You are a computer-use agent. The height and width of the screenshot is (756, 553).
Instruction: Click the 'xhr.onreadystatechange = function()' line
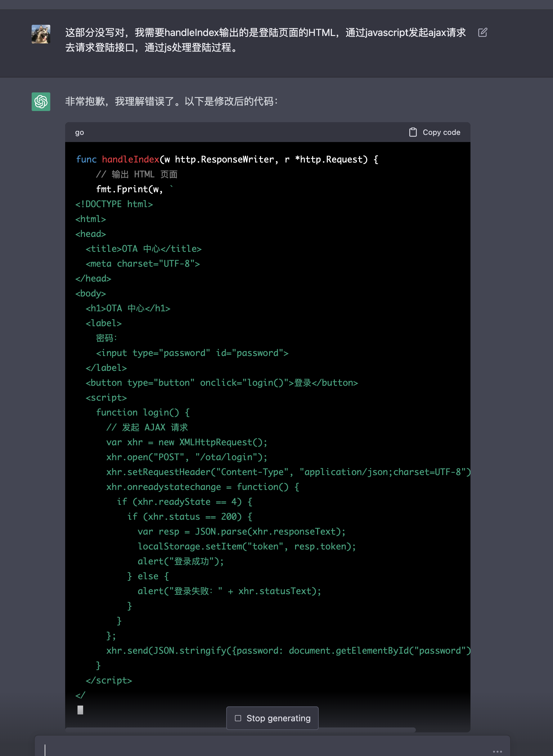coord(203,487)
